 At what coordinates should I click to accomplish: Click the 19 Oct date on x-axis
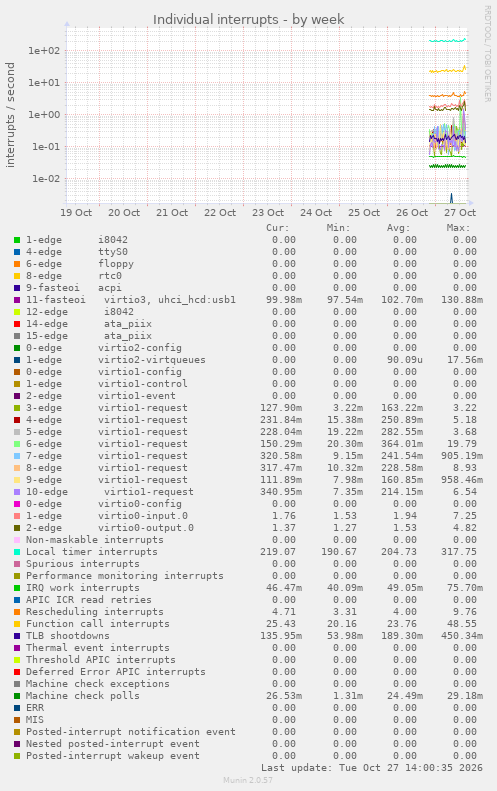[x=76, y=212]
